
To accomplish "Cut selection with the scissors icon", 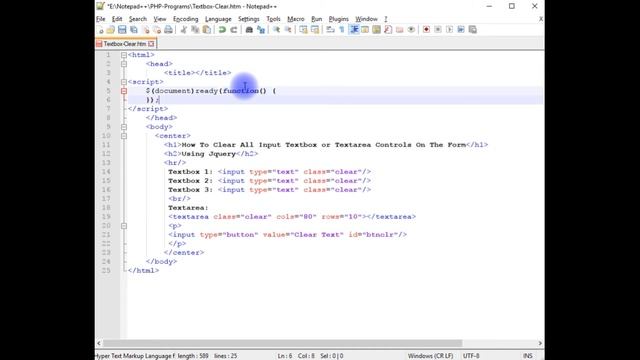I will (184, 30).
